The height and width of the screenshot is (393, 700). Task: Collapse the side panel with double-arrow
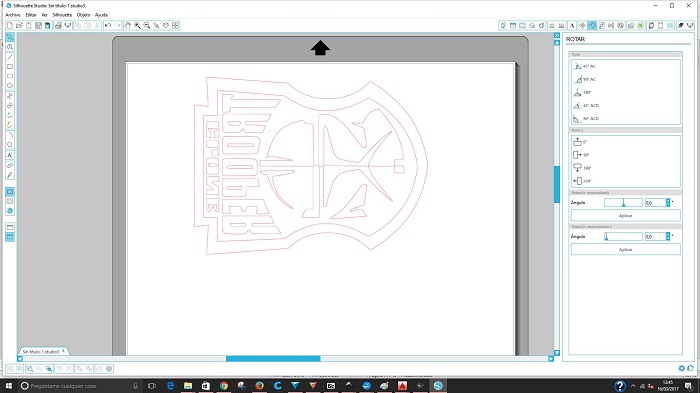pos(557,35)
